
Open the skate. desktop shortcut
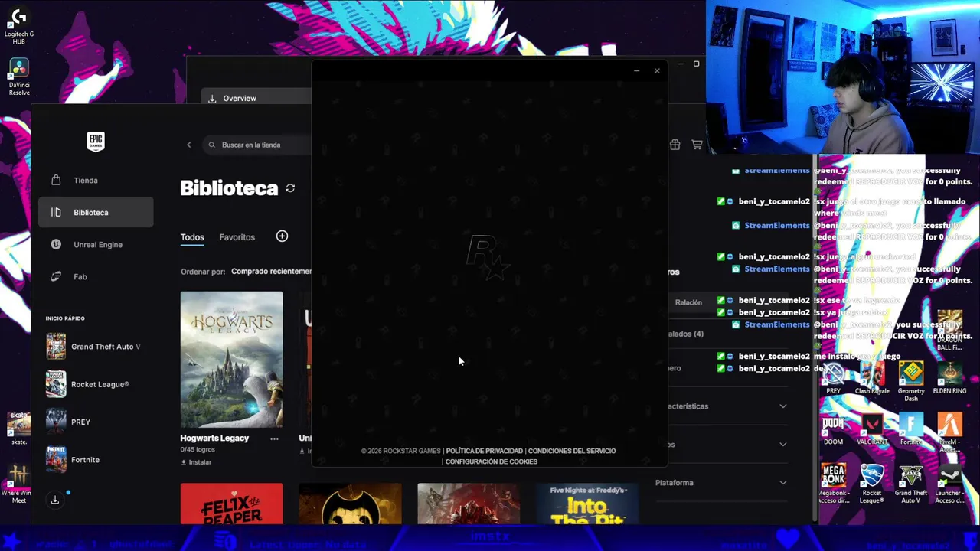(18, 429)
